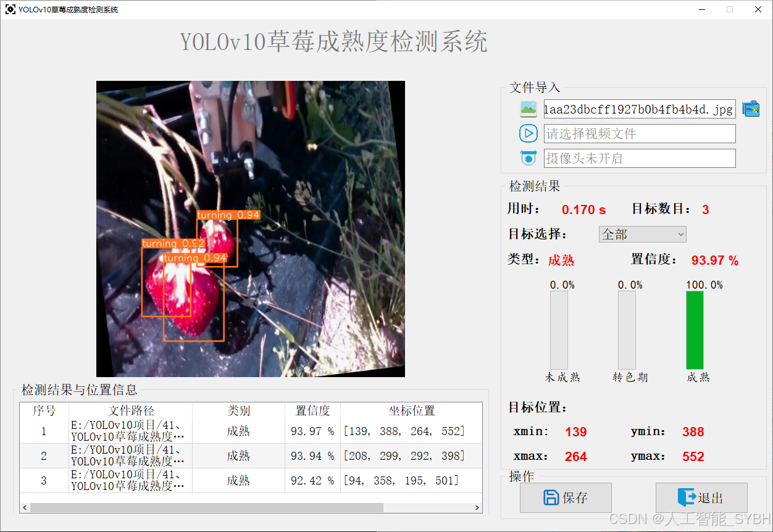
Task: Click the 转色期 probability bar
Action: point(627,330)
